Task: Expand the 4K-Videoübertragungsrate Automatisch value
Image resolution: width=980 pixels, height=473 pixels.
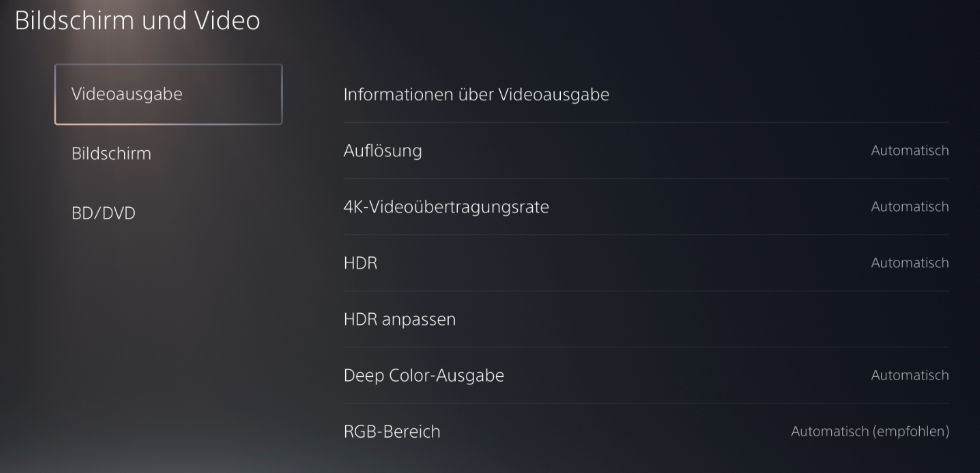Action: (x=909, y=207)
